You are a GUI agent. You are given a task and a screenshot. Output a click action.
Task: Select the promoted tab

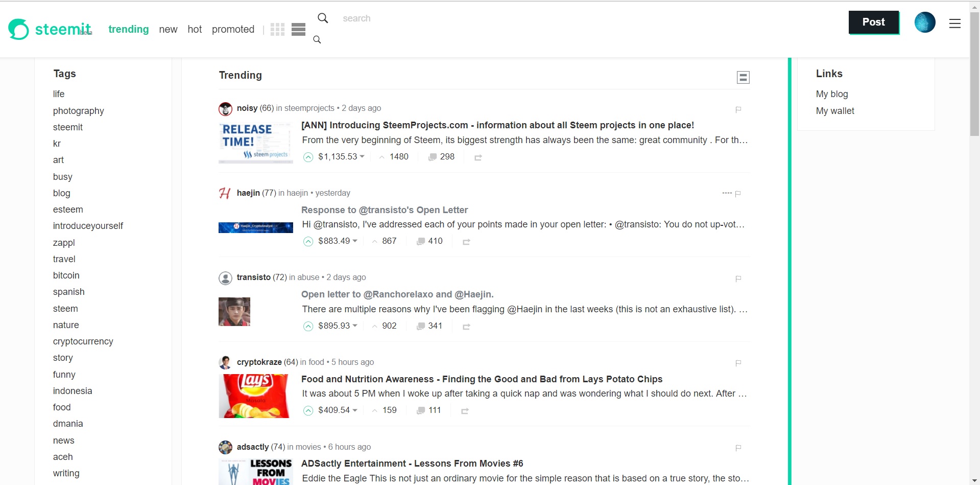point(233,30)
